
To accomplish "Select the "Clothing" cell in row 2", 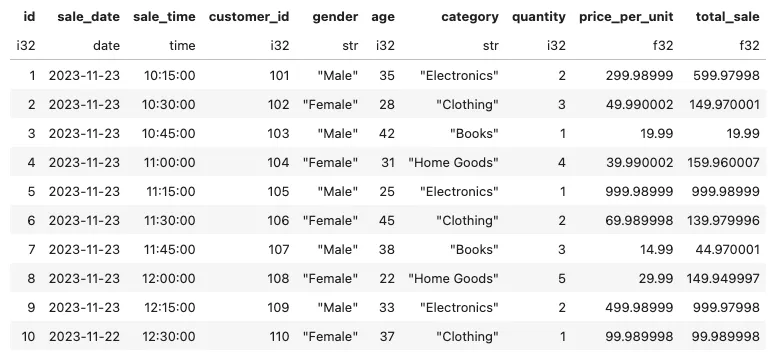I will pyautogui.click(x=468, y=105).
